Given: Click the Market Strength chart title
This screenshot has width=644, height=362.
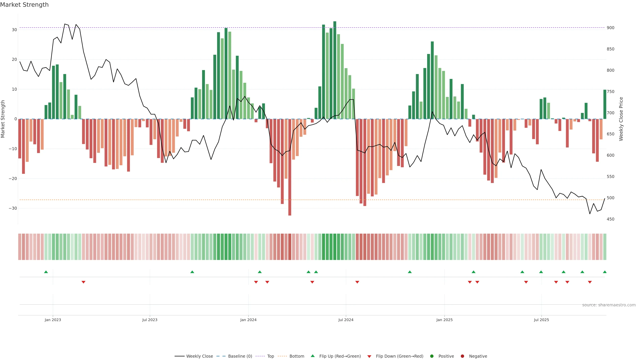Looking at the screenshot, I should [x=24, y=5].
